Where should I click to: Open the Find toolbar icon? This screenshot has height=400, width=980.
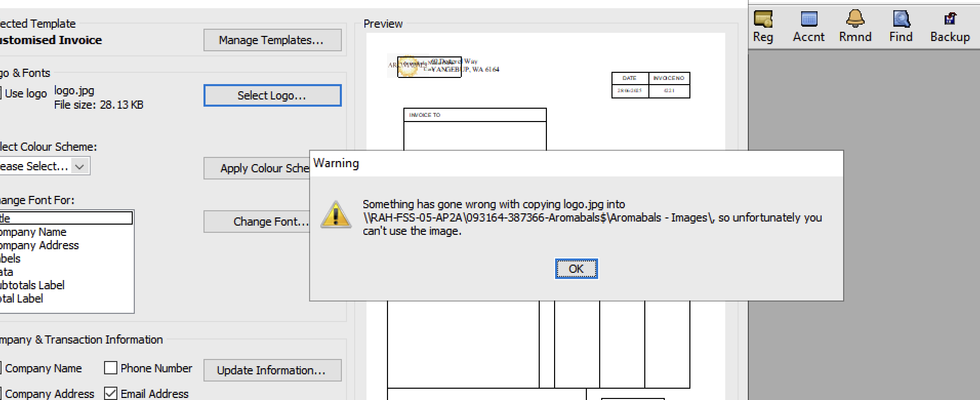point(901,27)
